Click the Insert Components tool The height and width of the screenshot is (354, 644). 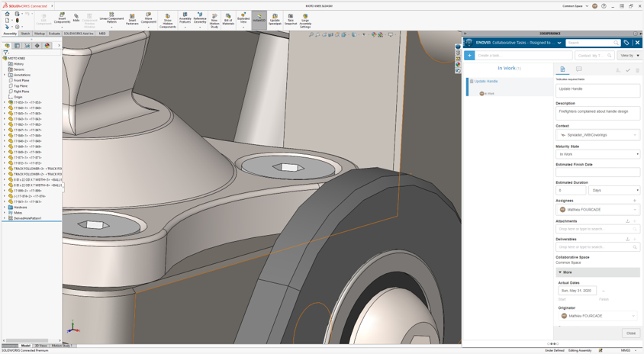pyautogui.click(x=62, y=18)
